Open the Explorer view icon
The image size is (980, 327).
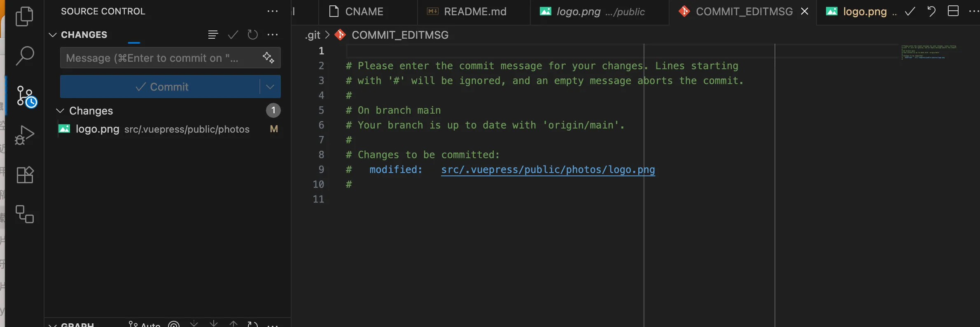24,16
